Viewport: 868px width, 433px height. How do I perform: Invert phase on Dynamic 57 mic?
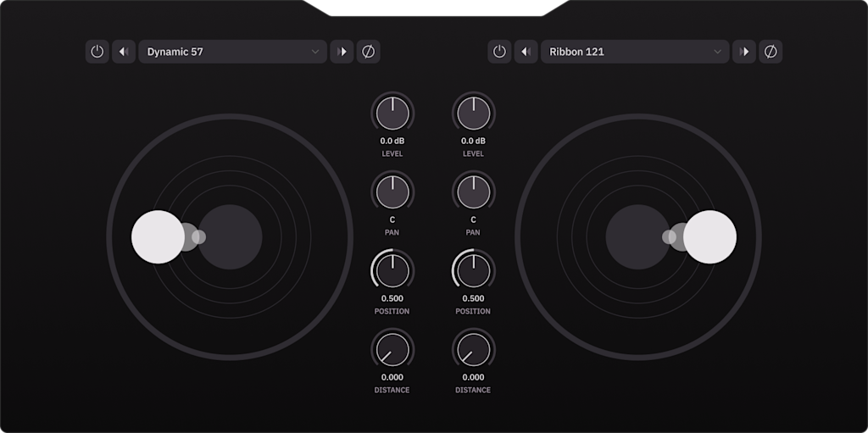pos(368,52)
